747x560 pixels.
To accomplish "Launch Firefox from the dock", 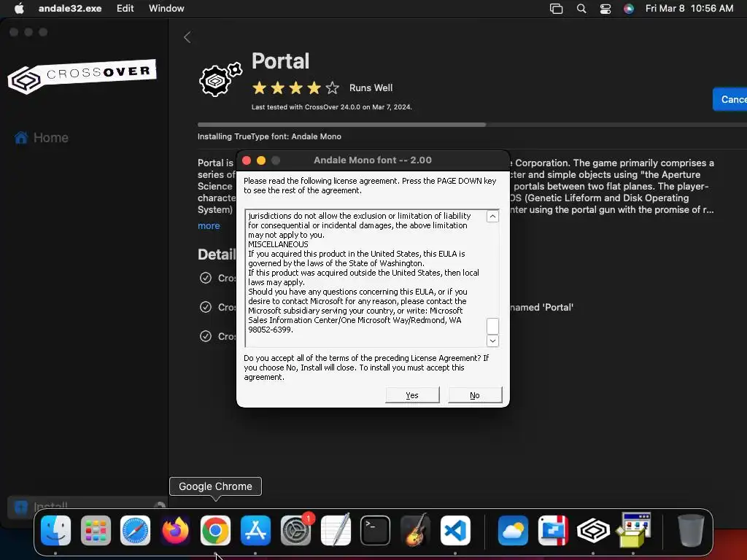I will tap(175, 530).
